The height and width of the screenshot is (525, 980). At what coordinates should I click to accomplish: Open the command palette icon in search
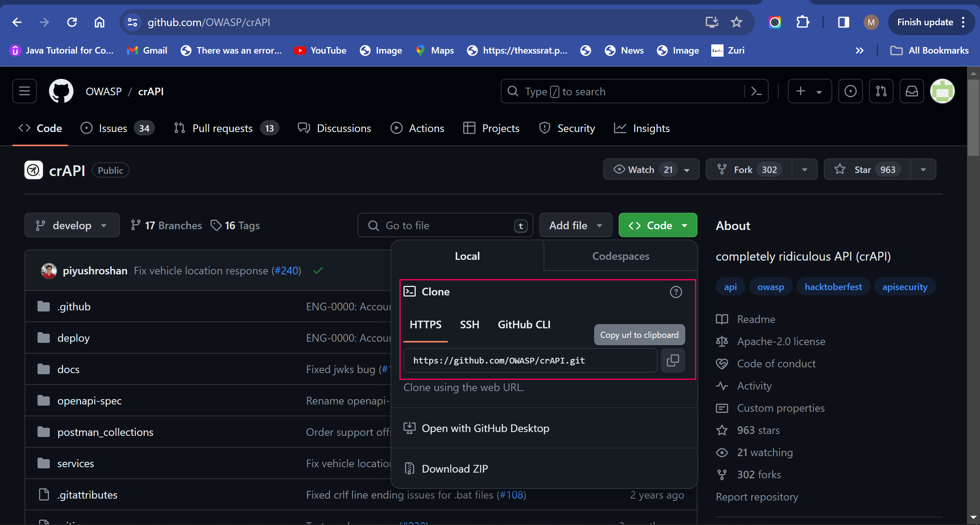coord(756,91)
